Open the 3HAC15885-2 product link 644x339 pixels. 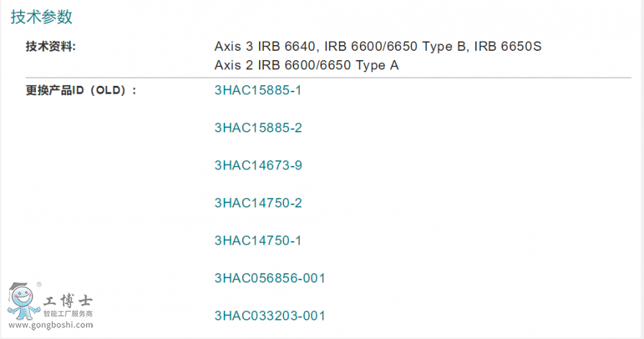[258, 128]
